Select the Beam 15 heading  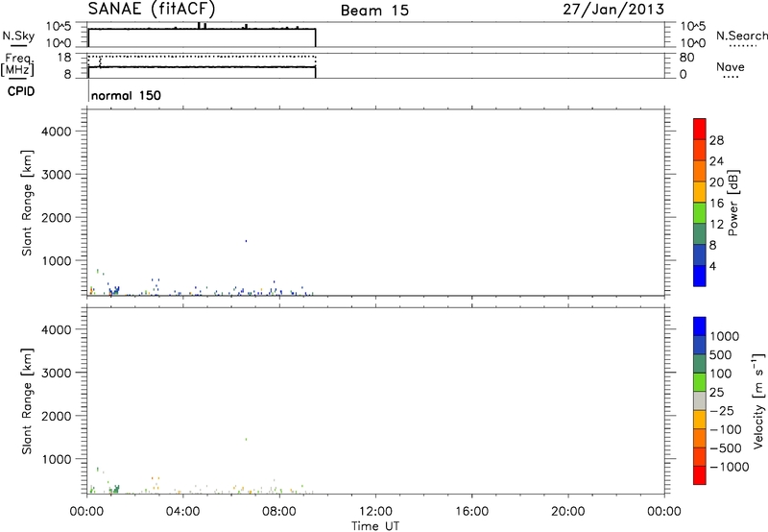coord(374,11)
